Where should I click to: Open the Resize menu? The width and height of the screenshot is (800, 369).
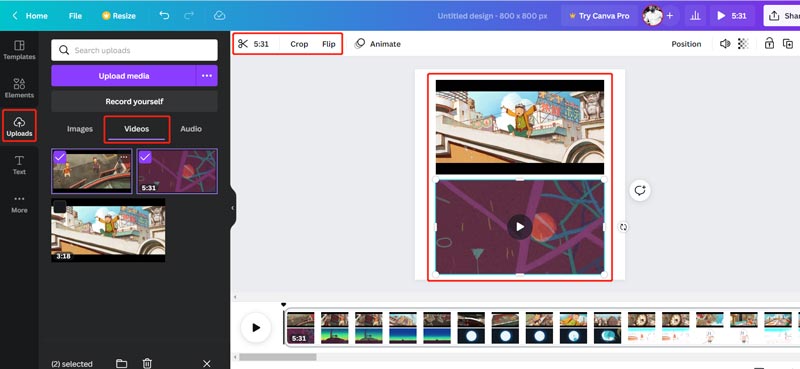pos(119,16)
